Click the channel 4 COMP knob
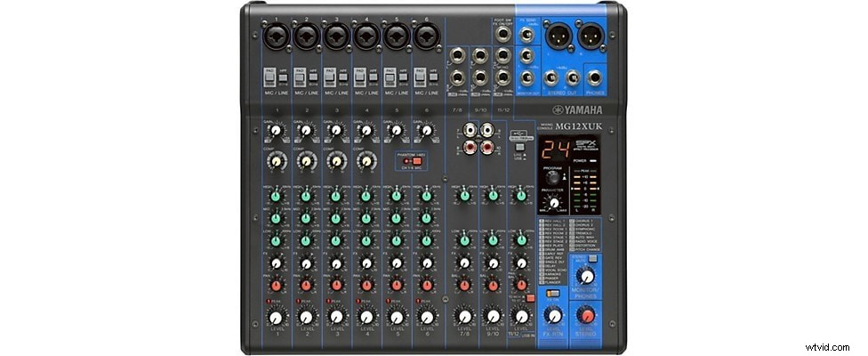Viewport: 868px width, 356px height. click(x=366, y=160)
